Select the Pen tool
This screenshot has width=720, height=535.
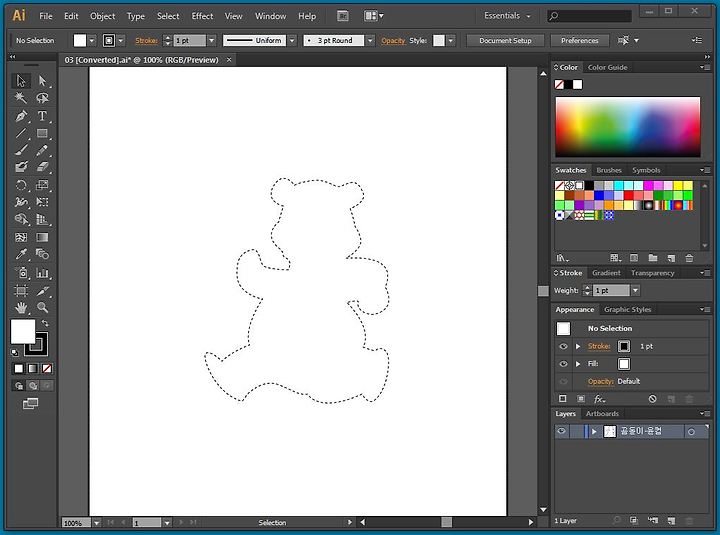click(x=21, y=116)
